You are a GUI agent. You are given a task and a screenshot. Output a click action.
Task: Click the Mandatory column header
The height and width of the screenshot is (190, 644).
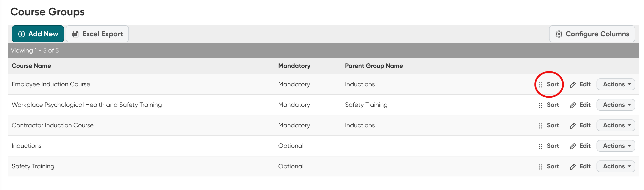tap(294, 66)
